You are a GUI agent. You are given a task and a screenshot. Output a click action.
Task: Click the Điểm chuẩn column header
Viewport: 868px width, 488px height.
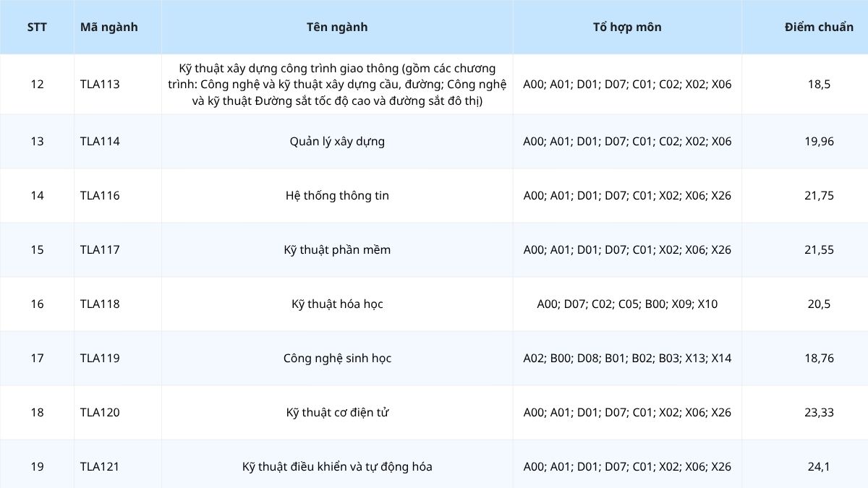pyautogui.click(x=819, y=27)
